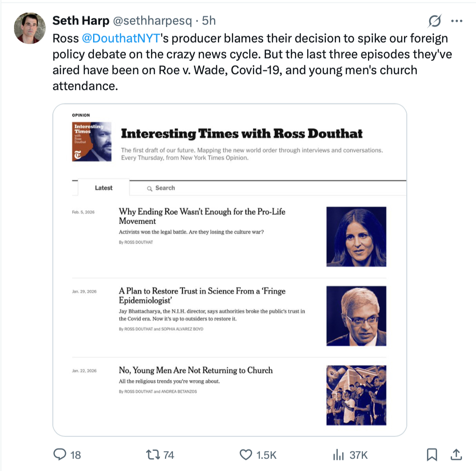
Task: Open the three-dot more options menu
Action: (456, 21)
